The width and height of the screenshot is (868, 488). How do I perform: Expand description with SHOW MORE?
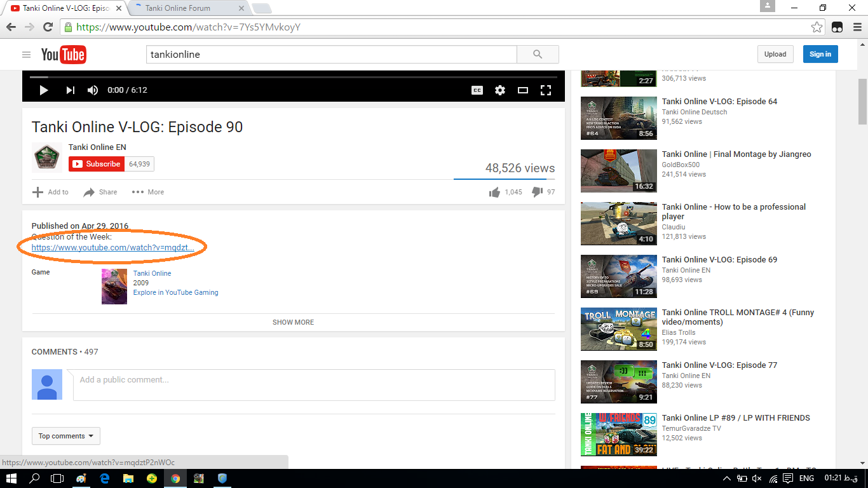tap(293, 322)
